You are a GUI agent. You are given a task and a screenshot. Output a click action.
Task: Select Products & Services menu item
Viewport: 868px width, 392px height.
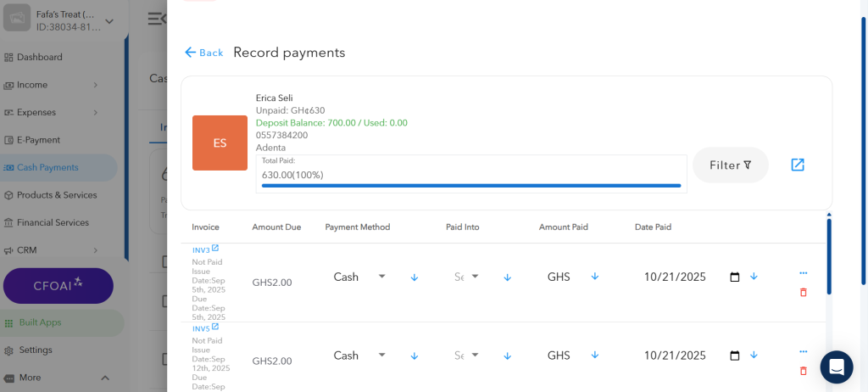pos(57,195)
